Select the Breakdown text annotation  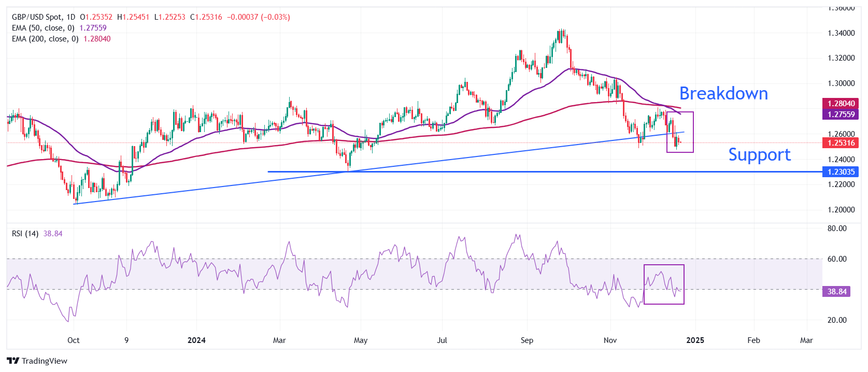(723, 94)
